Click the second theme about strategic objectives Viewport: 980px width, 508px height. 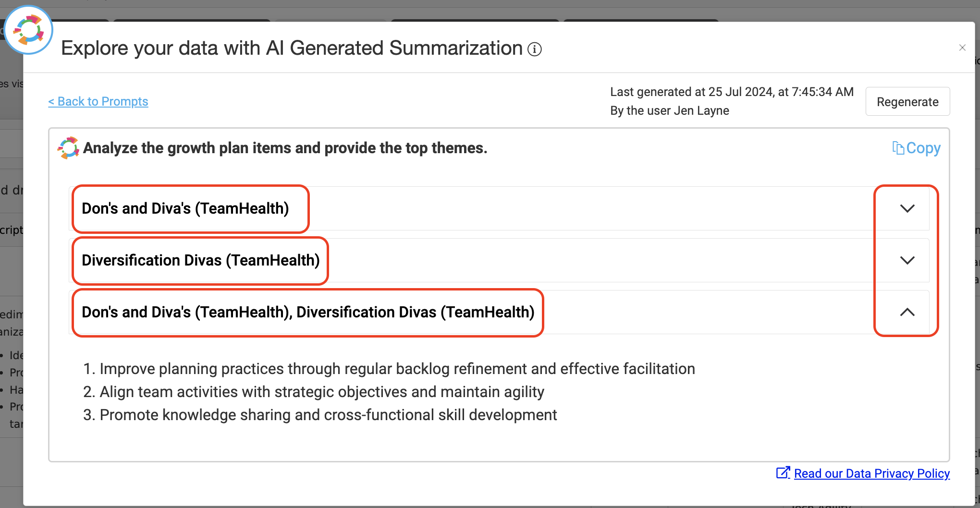[314, 392]
